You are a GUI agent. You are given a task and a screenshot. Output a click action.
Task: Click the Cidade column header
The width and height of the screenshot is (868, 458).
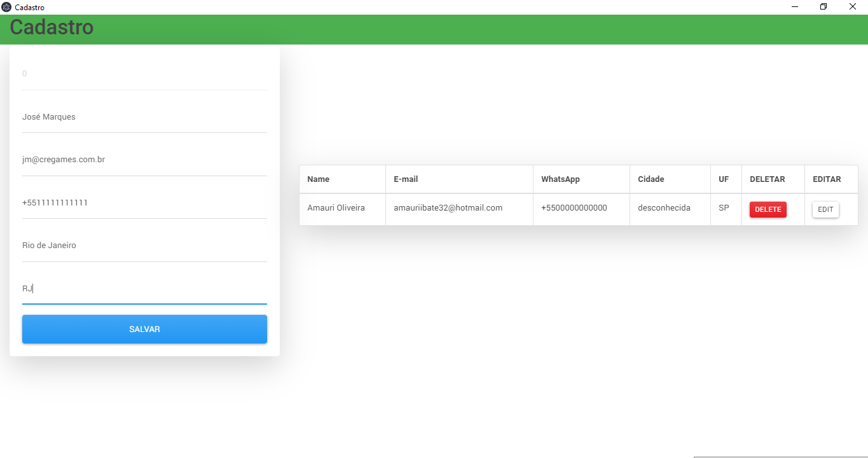coord(670,179)
